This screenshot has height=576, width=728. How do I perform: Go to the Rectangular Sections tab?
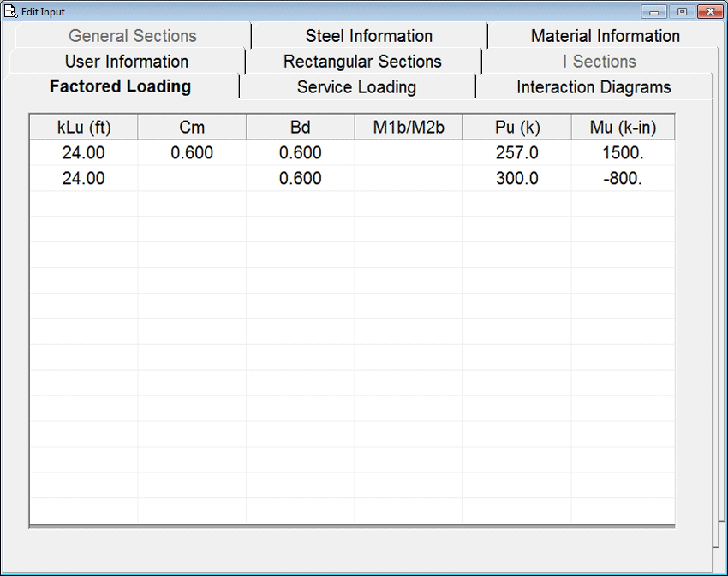(362, 62)
